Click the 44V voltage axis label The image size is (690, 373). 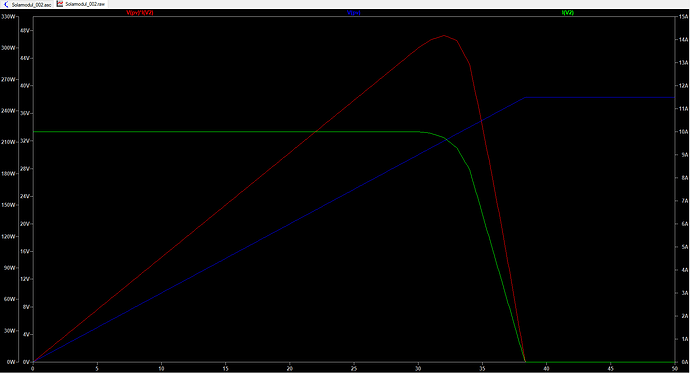pyautogui.click(x=25, y=58)
